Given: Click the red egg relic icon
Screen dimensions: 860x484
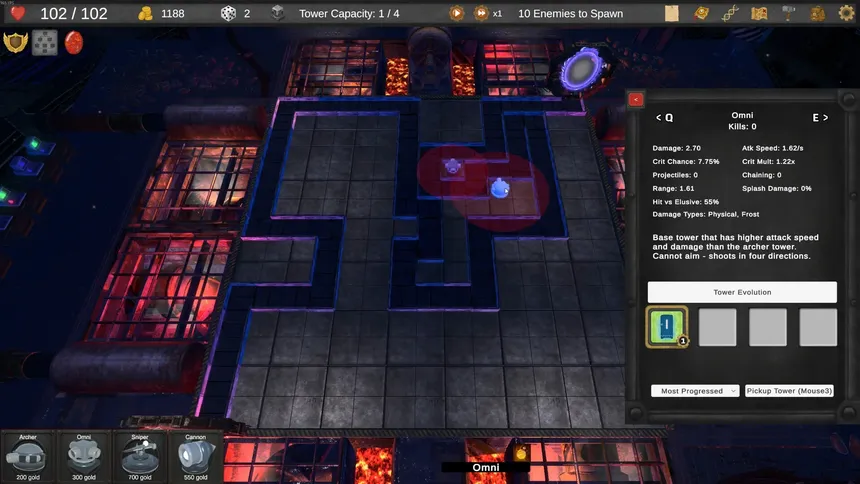Looking at the screenshot, I should tap(74, 42).
